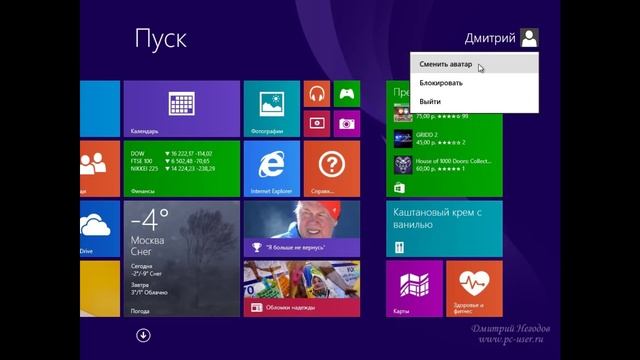Open the Store icon on green tile
The height and width of the screenshot is (360, 640).
click(400, 188)
